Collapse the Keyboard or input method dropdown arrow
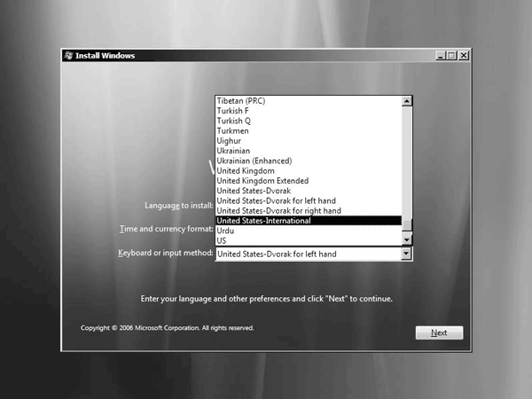The height and width of the screenshot is (399, 532). [406, 254]
